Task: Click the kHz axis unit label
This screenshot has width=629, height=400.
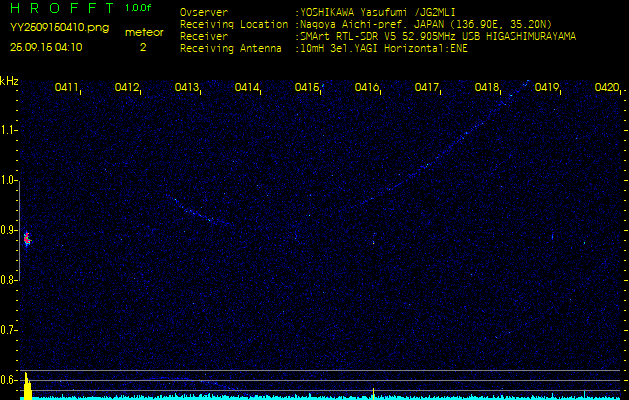Action: (9, 81)
